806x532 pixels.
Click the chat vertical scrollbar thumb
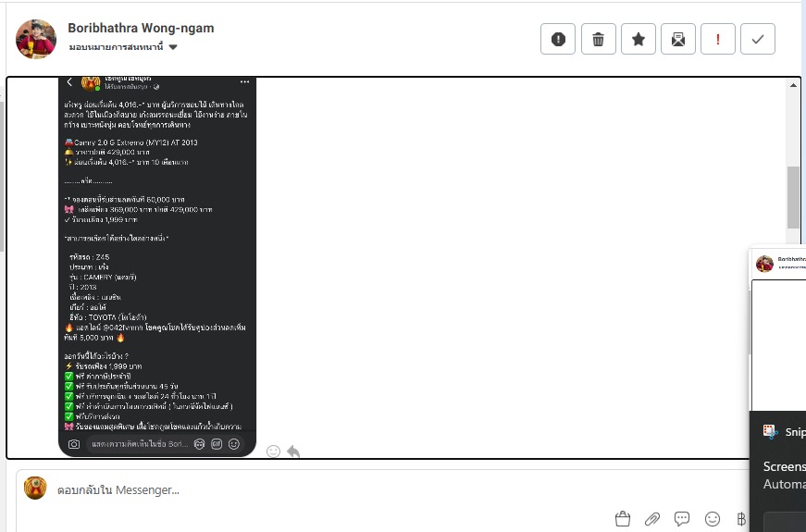tap(793, 197)
